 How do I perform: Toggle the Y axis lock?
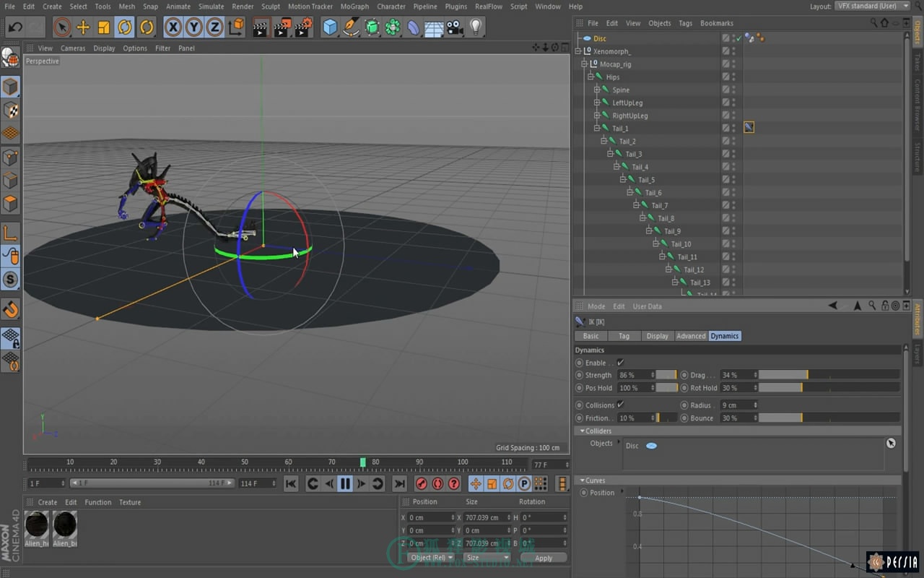pyautogui.click(x=193, y=27)
